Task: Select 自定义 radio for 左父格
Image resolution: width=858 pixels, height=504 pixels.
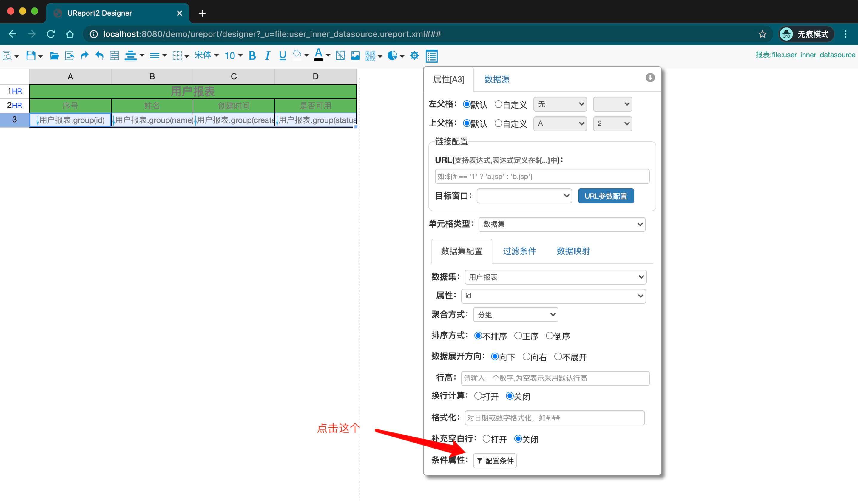Action: 498,104
